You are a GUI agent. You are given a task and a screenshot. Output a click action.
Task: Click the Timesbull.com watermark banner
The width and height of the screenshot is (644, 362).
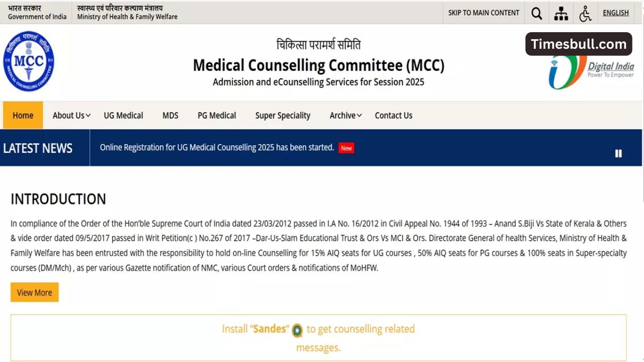pyautogui.click(x=578, y=44)
